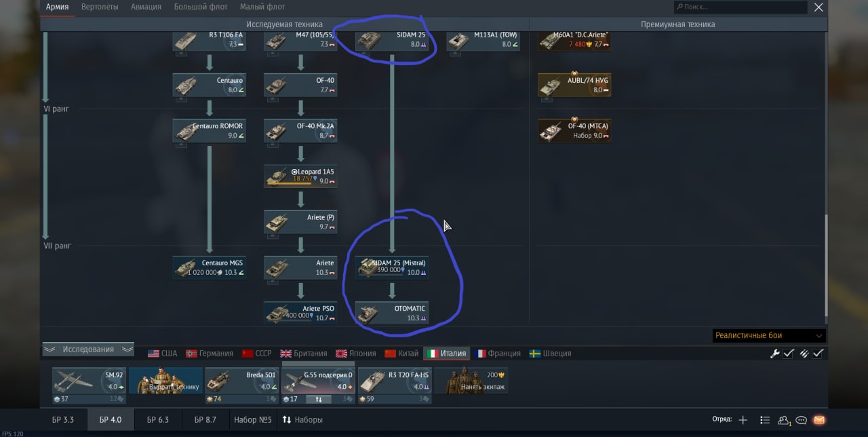868x437 pixels.
Task: Toggle the swap arrows on G.55 slot
Action: click(318, 399)
